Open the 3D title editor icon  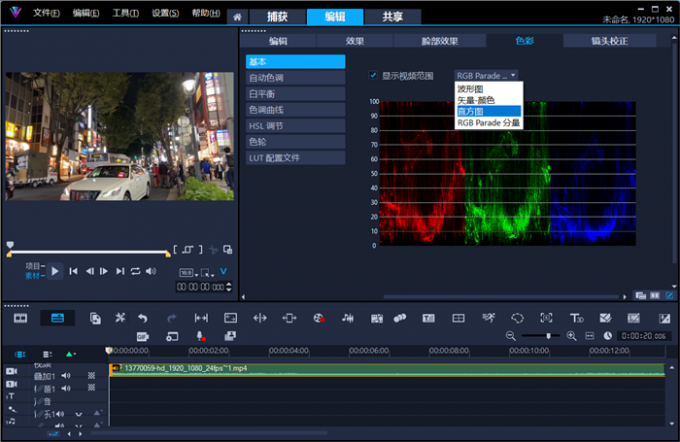coord(576,318)
